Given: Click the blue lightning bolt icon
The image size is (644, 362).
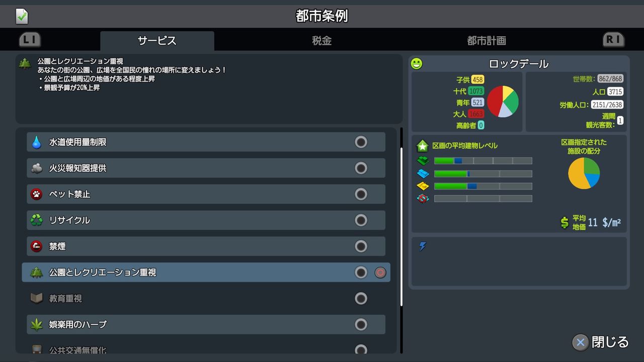Looking at the screenshot, I should [423, 246].
